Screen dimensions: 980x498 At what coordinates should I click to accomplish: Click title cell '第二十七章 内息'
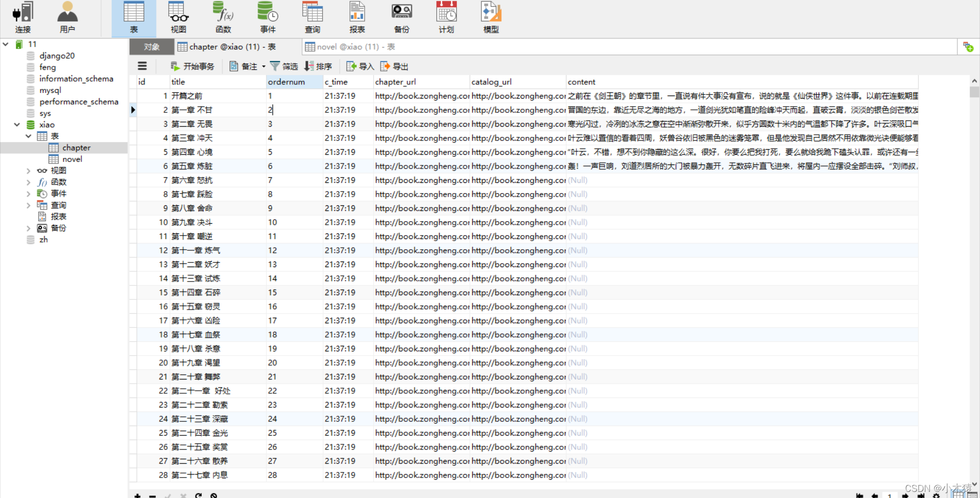click(218, 475)
